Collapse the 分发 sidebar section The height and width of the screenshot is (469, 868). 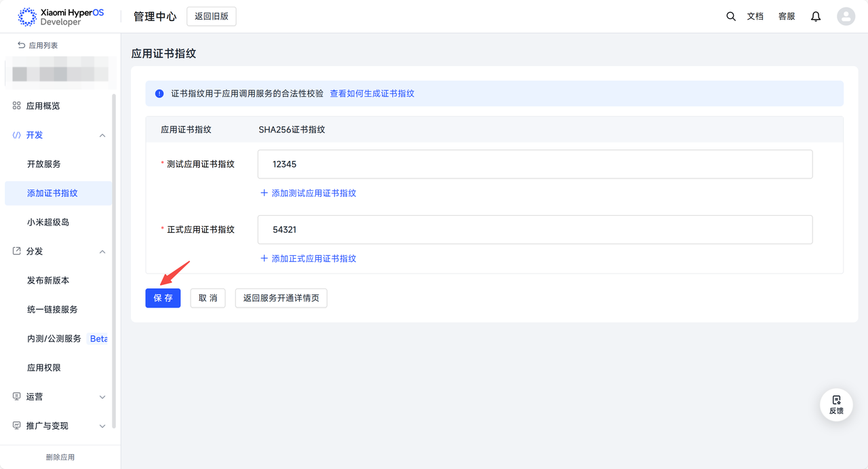(x=102, y=252)
